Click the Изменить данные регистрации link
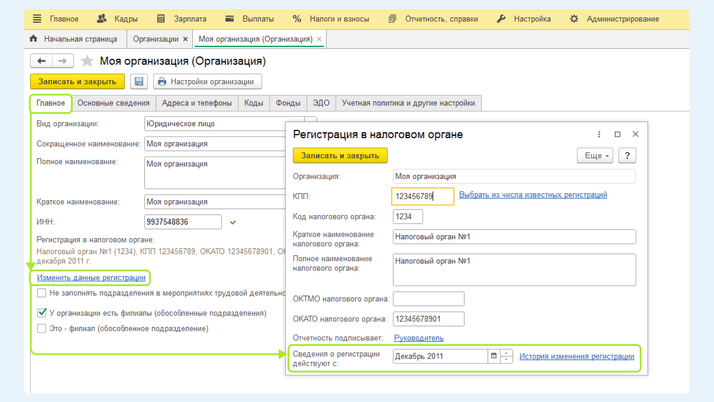The height and width of the screenshot is (402, 714). tap(91, 278)
